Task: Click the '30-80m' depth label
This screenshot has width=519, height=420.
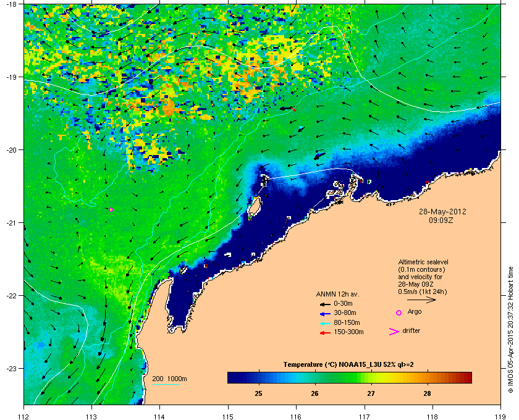Action: tap(345, 313)
